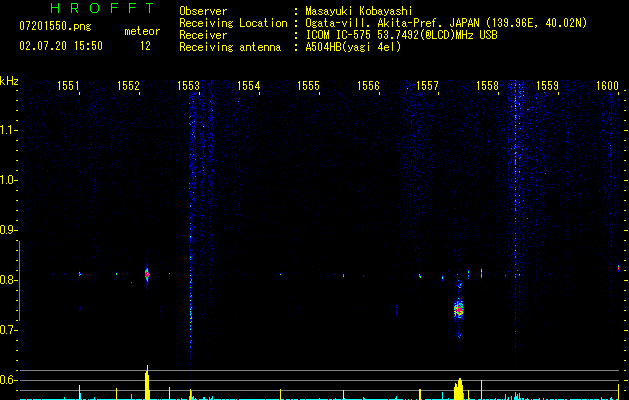Click the 1553 time marker

(189, 85)
